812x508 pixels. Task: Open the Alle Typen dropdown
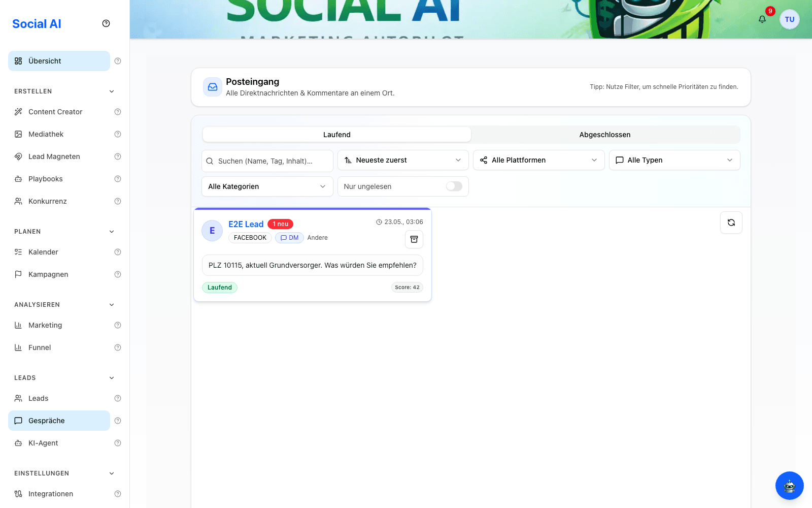pos(674,160)
